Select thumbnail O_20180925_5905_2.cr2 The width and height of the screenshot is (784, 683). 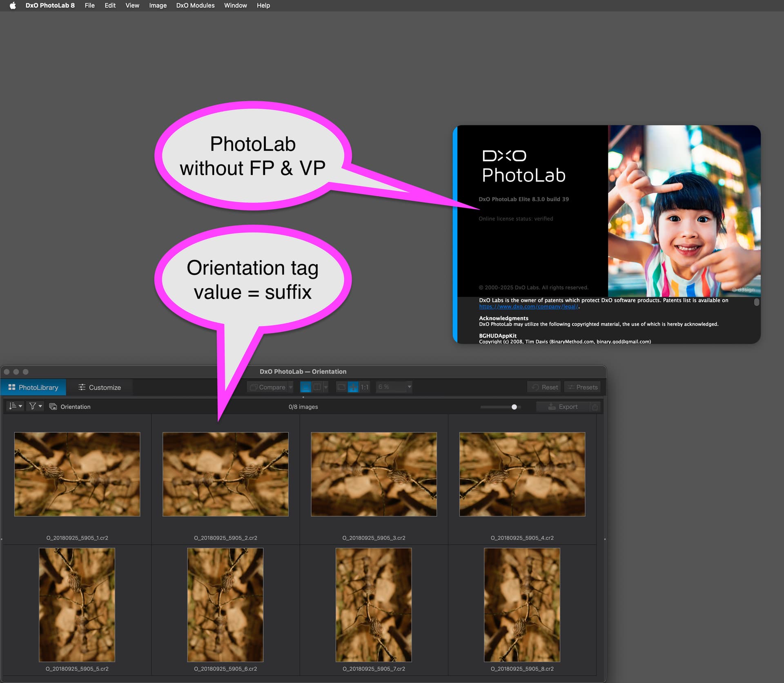(x=225, y=474)
